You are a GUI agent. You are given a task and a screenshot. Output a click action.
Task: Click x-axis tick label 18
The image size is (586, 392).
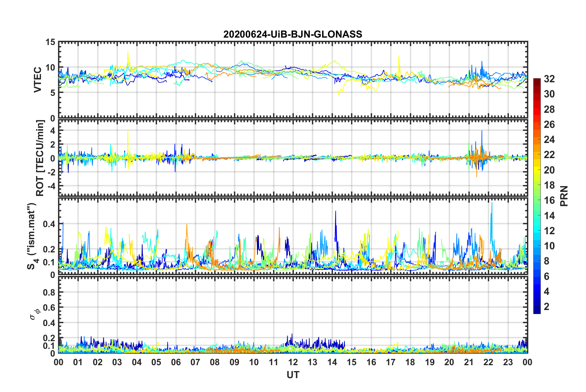pyautogui.click(x=410, y=362)
